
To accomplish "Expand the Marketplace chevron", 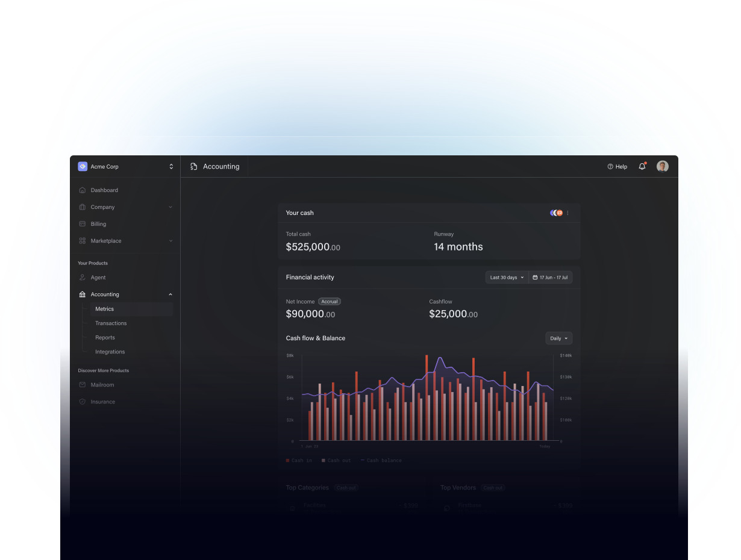I will 170,241.
